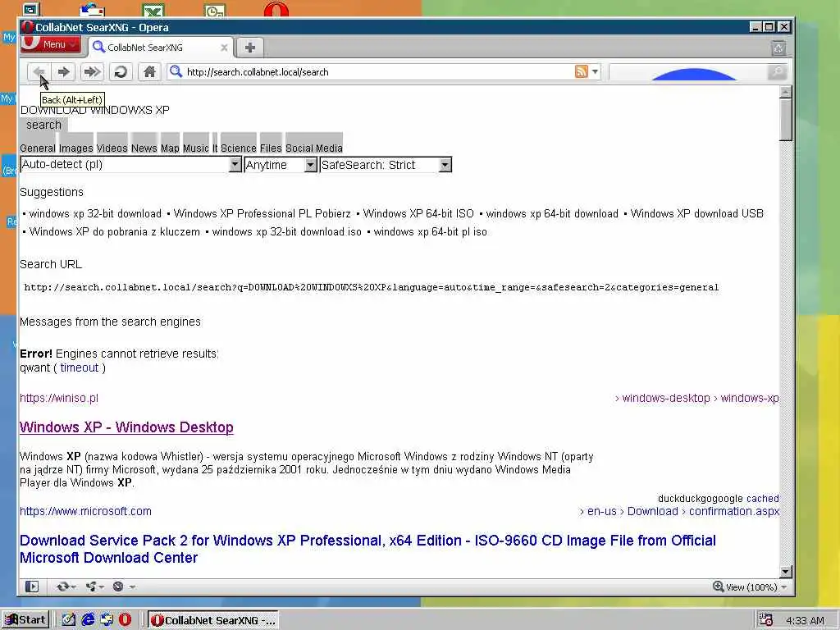The image size is (840, 630).
Task: Open the cached link for winiso result
Action: click(762, 499)
